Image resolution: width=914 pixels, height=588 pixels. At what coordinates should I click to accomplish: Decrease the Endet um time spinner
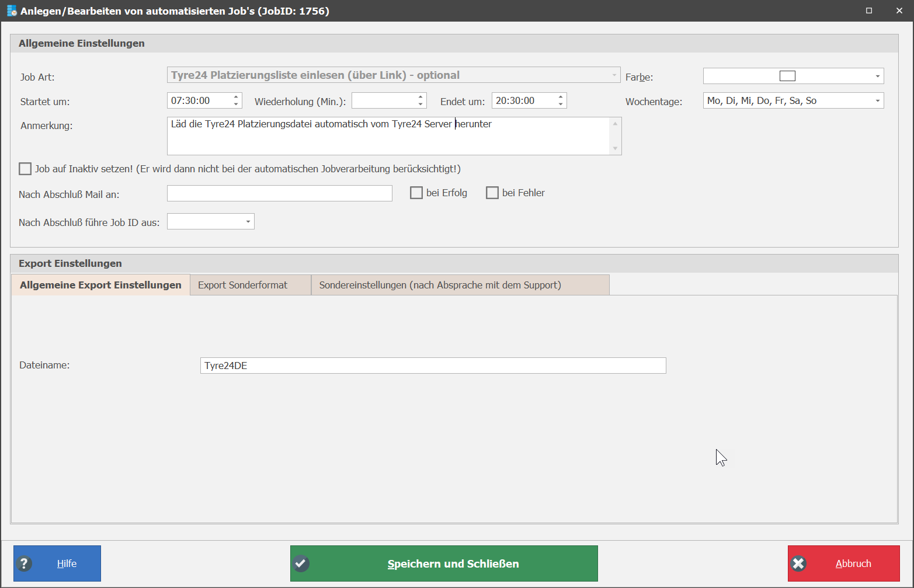[561, 104]
